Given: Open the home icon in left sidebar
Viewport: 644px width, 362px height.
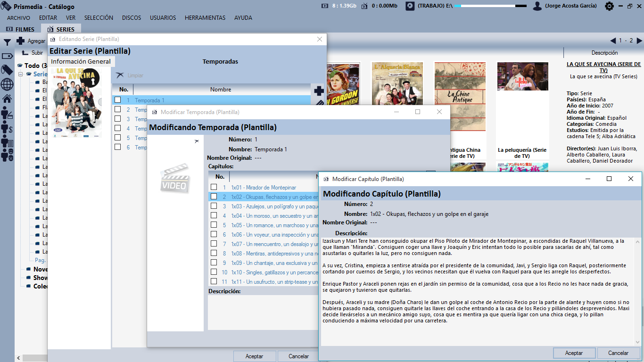Looking at the screenshot, I should pyautogui.click(x=7, y=99).
